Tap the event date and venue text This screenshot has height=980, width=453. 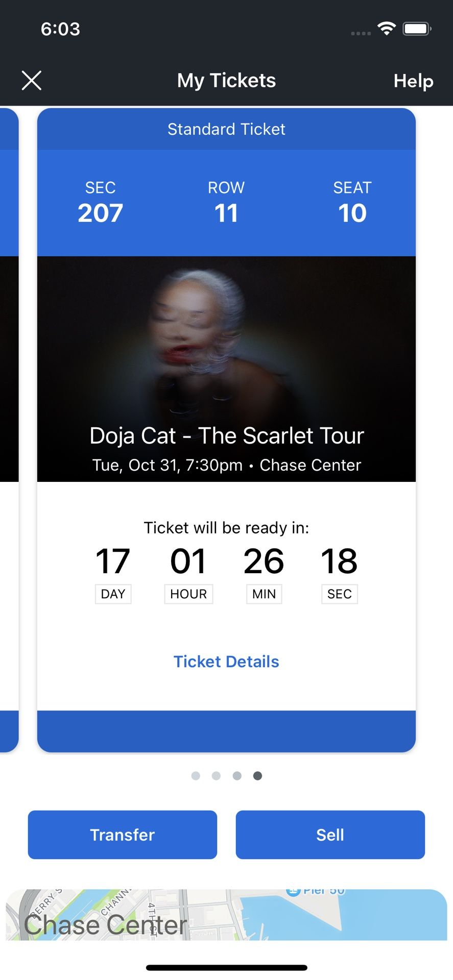point(226,465)
